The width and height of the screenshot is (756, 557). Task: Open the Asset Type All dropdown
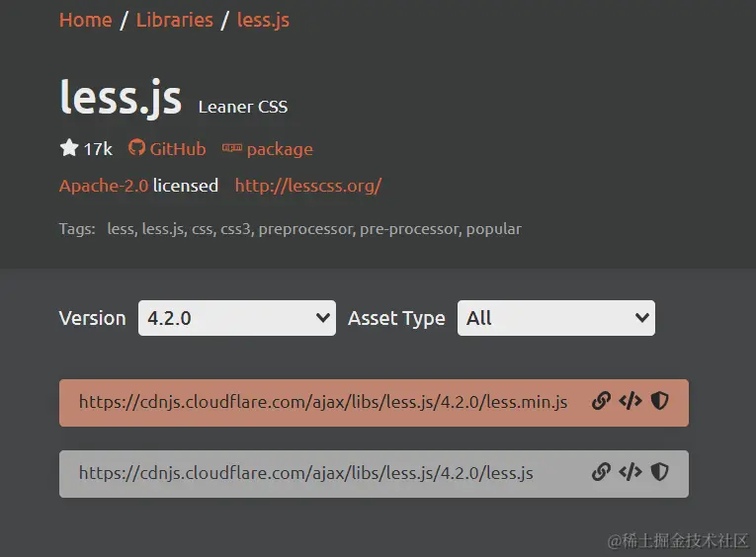556,318
